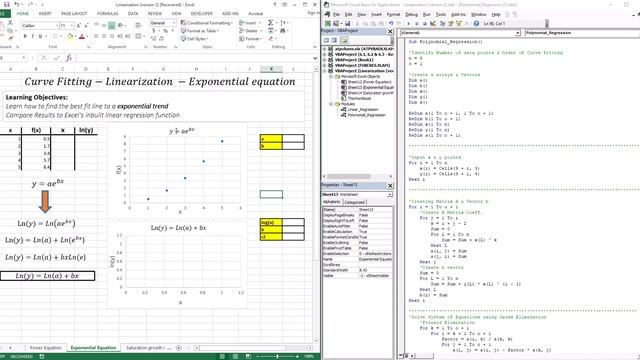Click the Format Painter brush icon
640x360 pixels.
point(11,38)
